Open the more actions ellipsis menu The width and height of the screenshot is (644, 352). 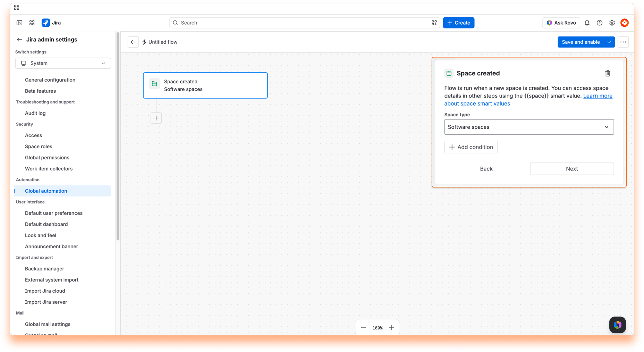(623, 42)
